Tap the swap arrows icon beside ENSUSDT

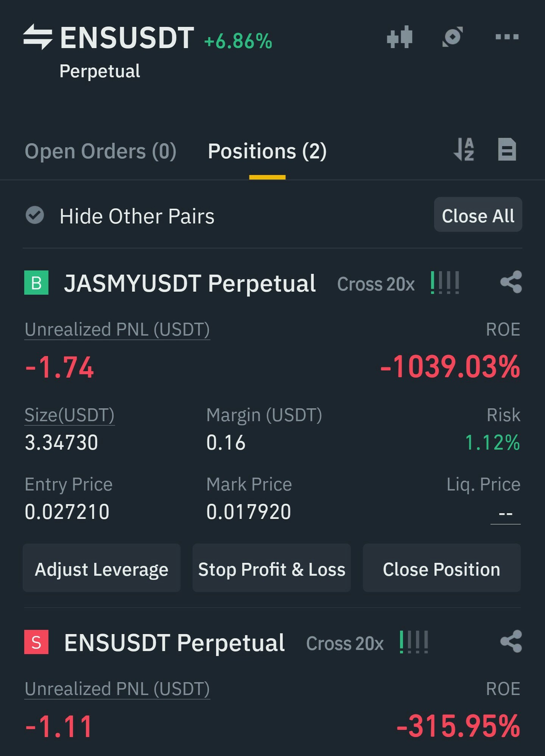tap(37, 37)
